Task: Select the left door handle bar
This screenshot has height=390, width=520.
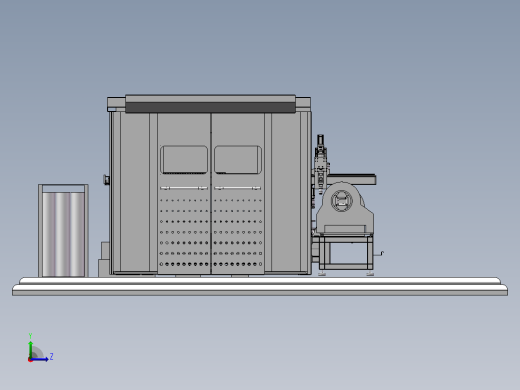Action: (x=184, y=188)
